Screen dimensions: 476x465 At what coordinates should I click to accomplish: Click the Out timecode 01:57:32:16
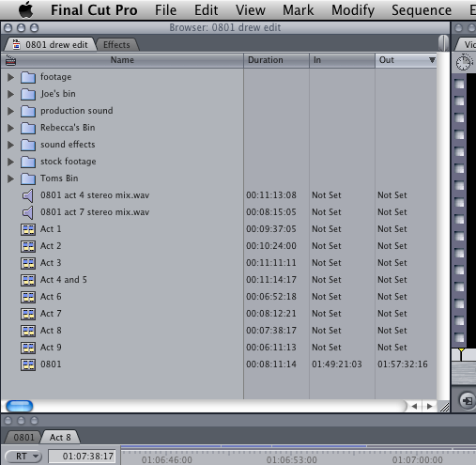[403, 364]
